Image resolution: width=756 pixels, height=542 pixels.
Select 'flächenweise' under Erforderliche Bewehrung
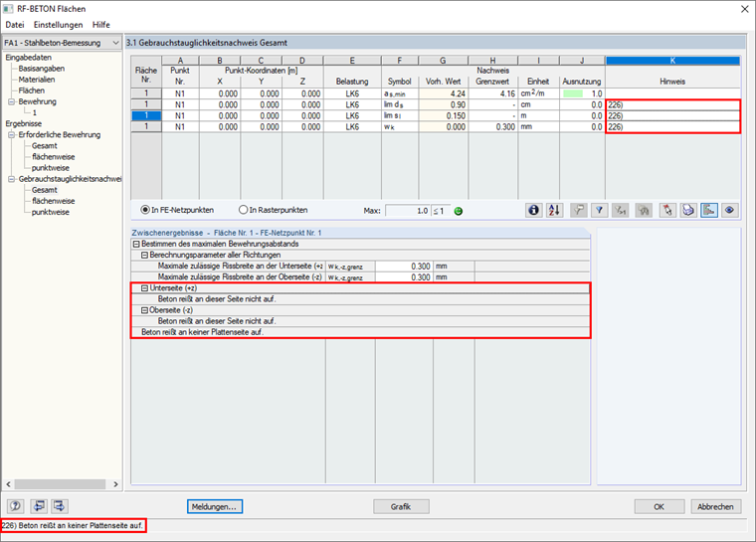coord(53,157)
